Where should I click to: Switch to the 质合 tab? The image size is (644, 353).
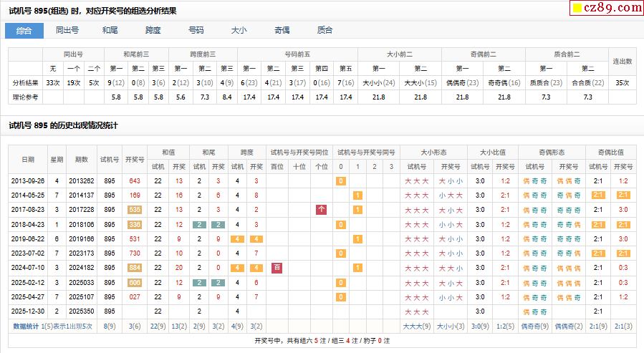(325, 31)
